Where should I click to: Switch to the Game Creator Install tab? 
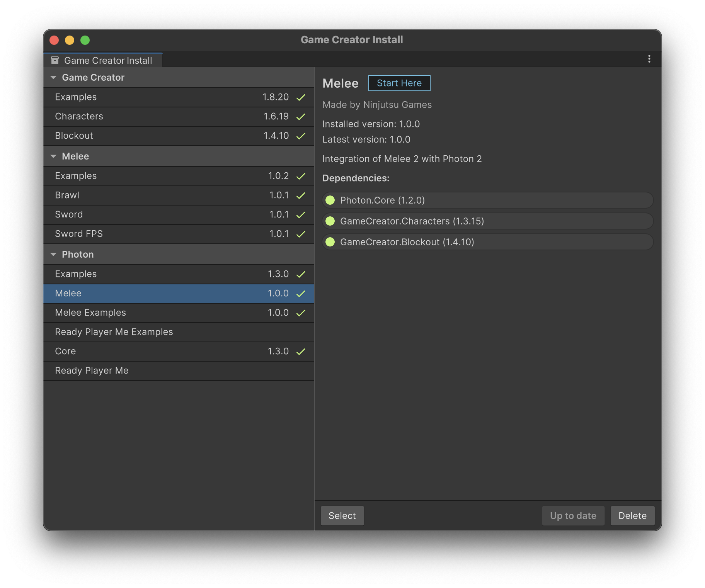103,60
